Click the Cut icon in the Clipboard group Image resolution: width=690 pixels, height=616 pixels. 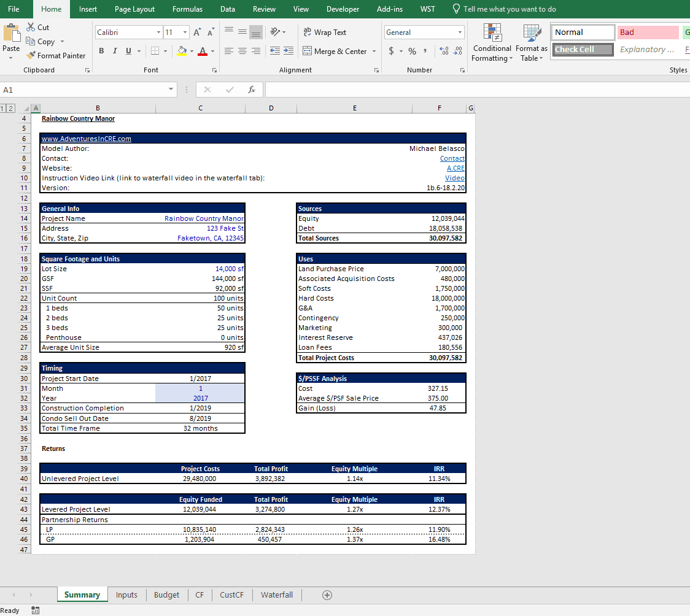tap(29, 28)
